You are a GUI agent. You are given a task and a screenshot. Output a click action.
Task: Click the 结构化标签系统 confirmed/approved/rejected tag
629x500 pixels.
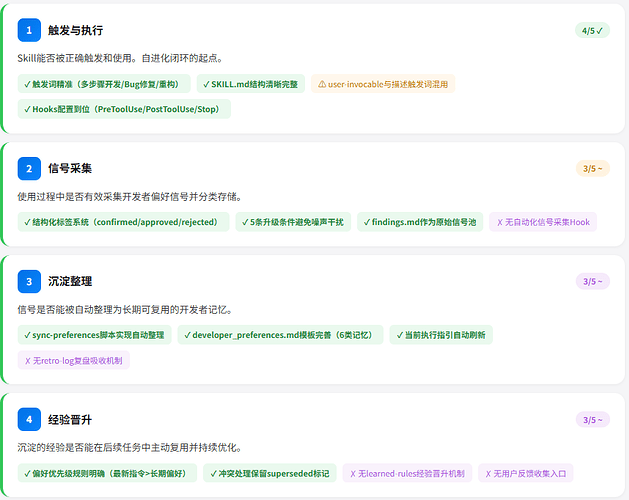(123, 222)
